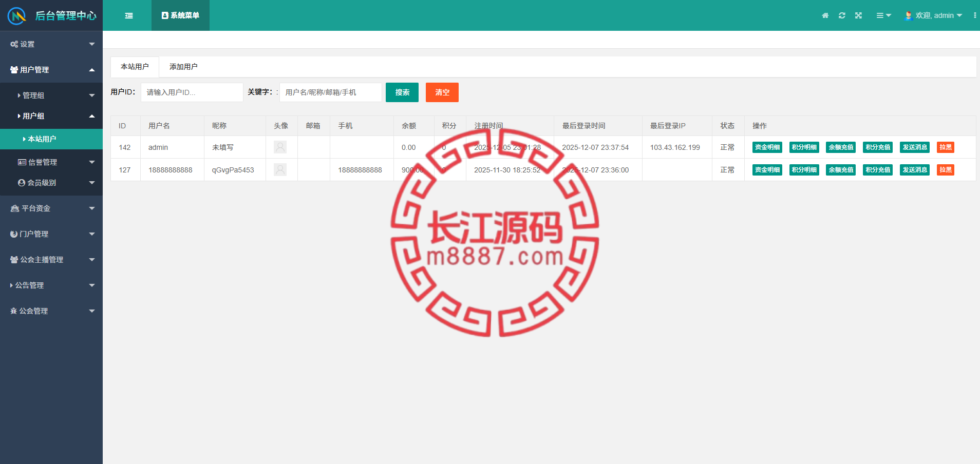The height and width of the screenshot is (464, 980).
Task: Expand the 公会主播管理 arrow
Action: (x=92, y=260)
